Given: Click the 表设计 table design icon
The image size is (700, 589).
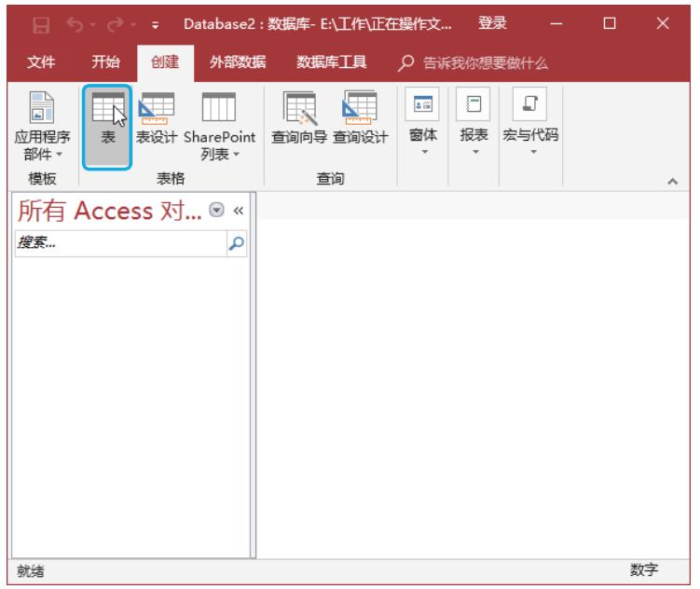Looking at the screenshot, I should pos(157,118).
